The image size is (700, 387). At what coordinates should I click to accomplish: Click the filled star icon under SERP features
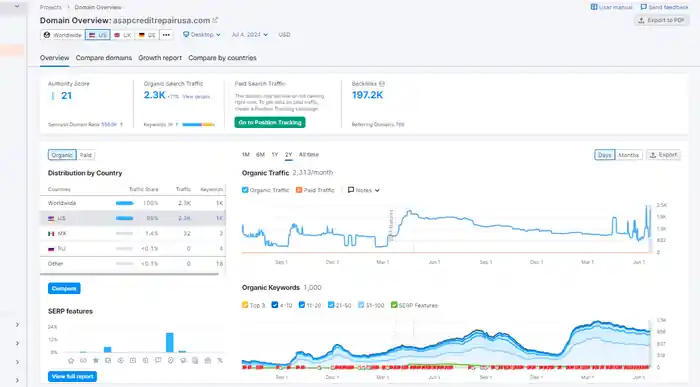tap(96, 360)
